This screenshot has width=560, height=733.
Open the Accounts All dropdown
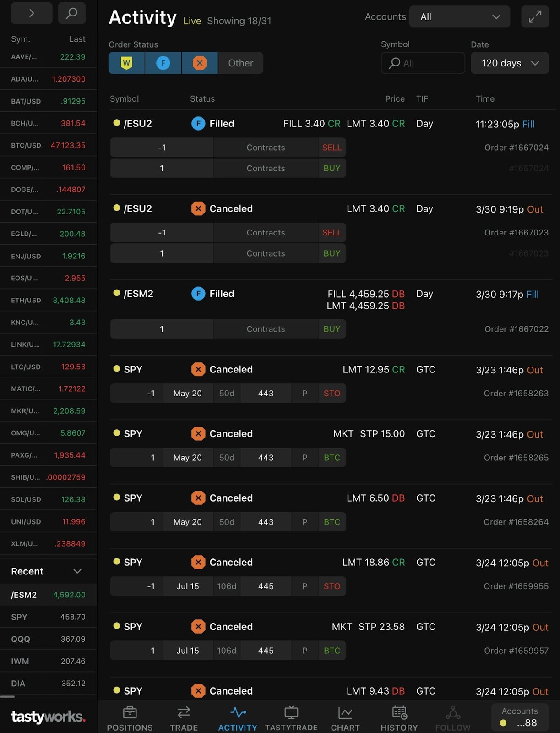(x=459, y=17)
